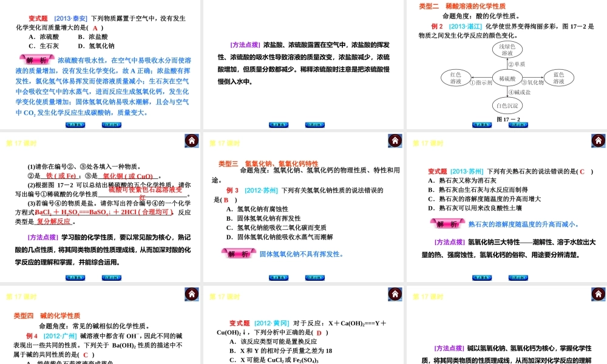Click first blue nav button under 2013·泰安 slide
This screenshot has height=364, width=607.
point(75,125)
